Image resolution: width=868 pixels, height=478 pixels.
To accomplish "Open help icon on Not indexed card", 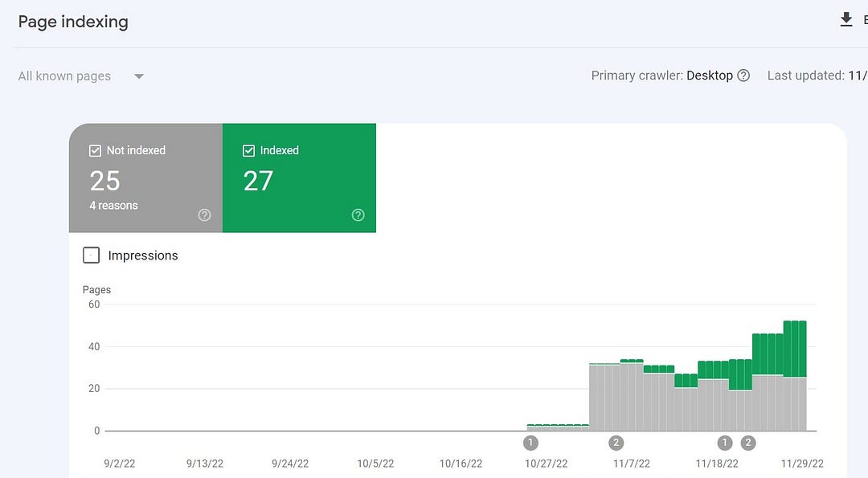I will [x=204, y=214].
